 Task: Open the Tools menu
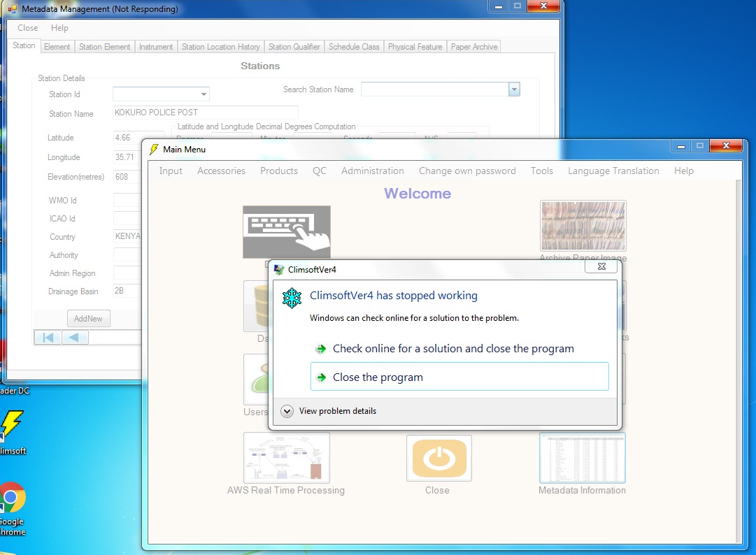pyautogui.click(x=542, y=171)
